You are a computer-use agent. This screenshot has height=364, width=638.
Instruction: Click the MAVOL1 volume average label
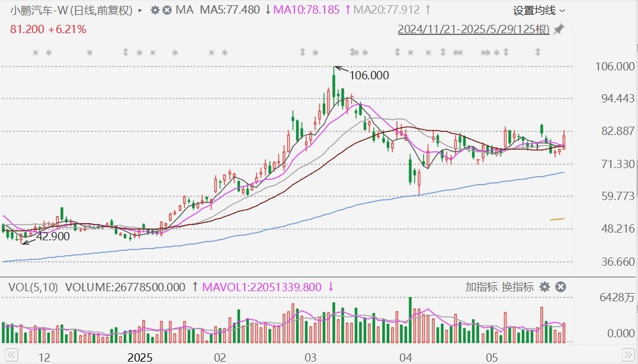click(x=261, y=287)
